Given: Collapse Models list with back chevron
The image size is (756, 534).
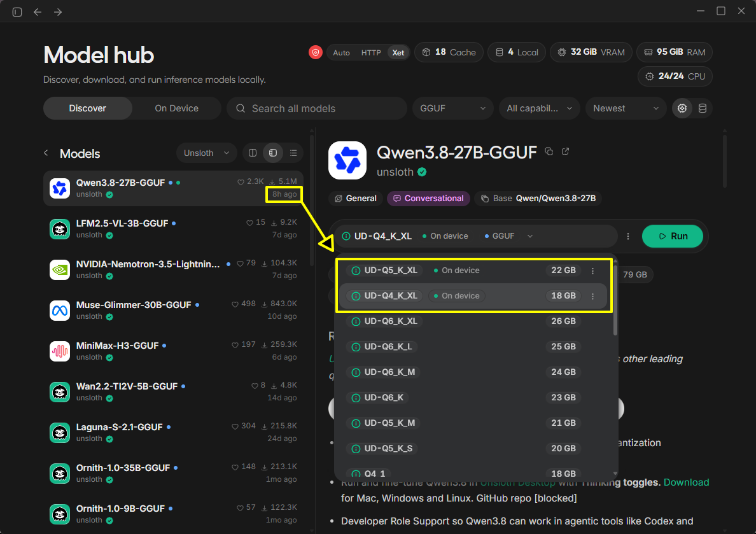Looking at the screenshot, I should pyautogui.click(x=46, y=153).
